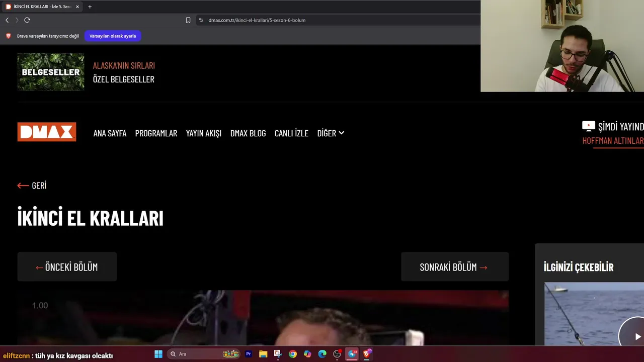The height and width of the screenshot is (362, 644).
Task: Click the browser forward arrow
Action: (x=17, y=20)
